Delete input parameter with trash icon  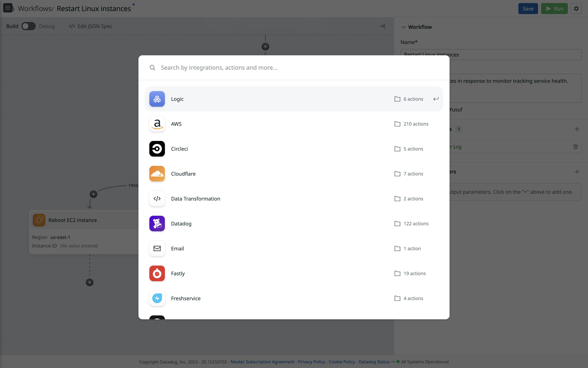click(x=575, y=146)
